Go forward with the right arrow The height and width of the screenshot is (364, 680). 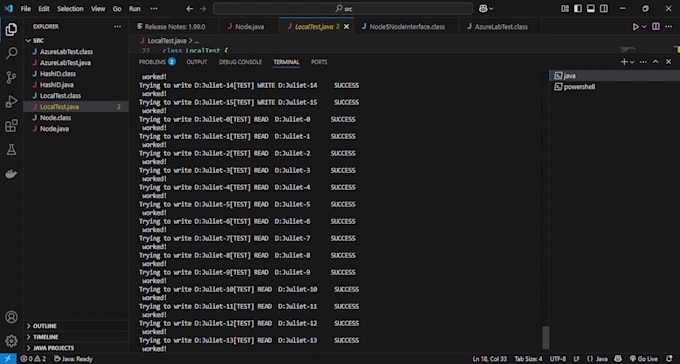click(203, 9)
